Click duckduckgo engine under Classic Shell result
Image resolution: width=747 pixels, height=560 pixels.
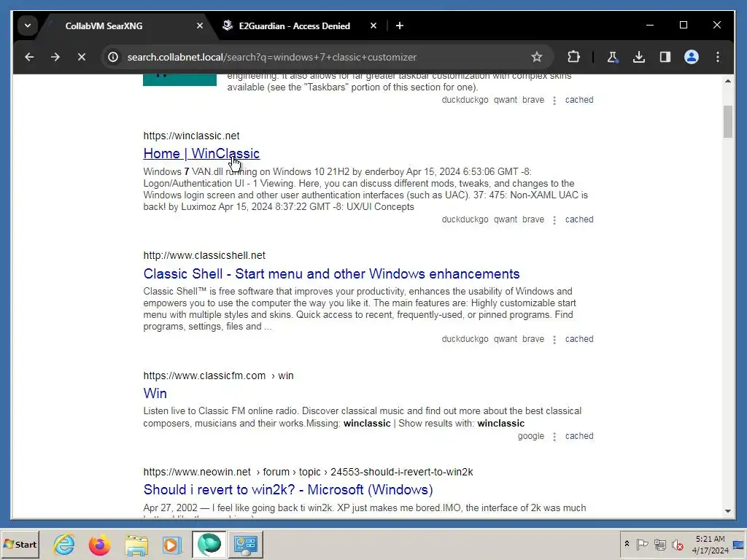pos(465,339)
